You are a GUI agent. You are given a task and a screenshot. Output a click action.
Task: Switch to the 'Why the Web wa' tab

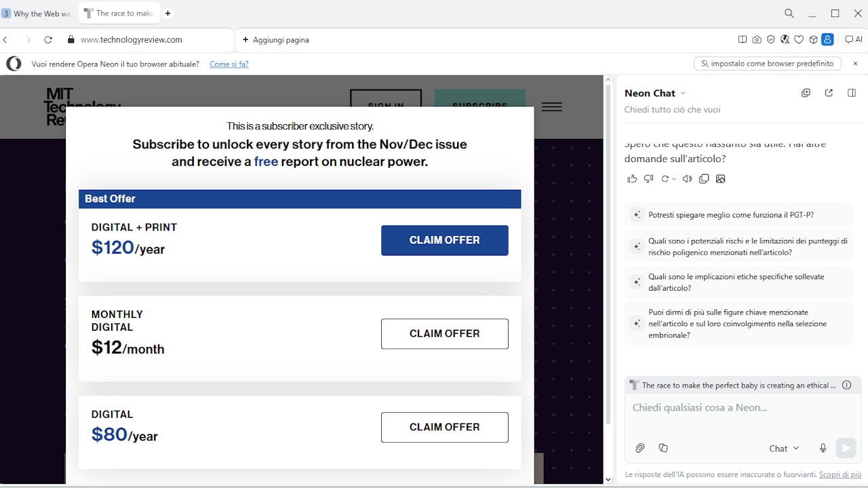tap(37, 13)
